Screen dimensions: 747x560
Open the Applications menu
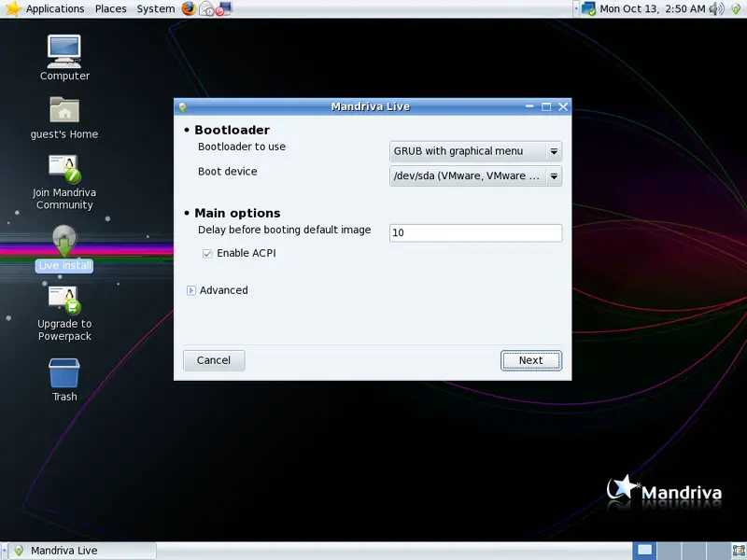55,8
